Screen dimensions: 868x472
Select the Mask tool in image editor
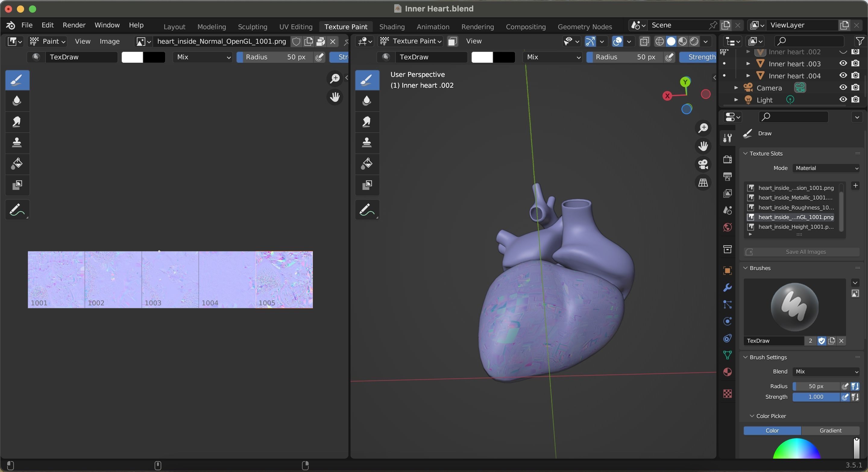point(17,185)
